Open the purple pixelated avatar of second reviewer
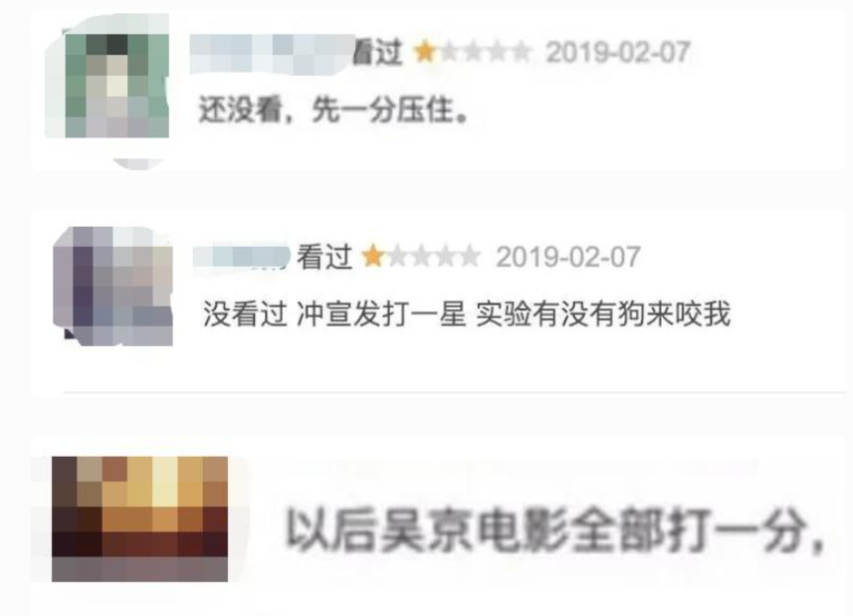Screen dimensions: 853x616 click(113, 286)
